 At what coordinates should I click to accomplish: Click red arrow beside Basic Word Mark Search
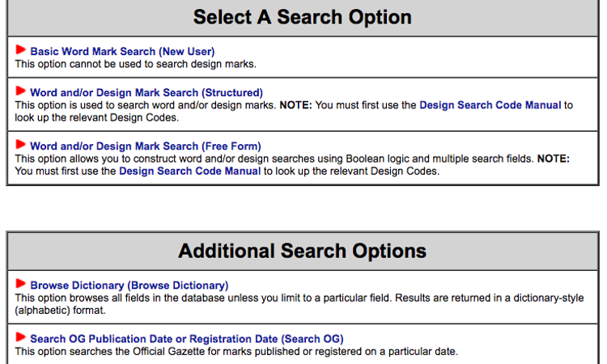[x=21, y=50]
